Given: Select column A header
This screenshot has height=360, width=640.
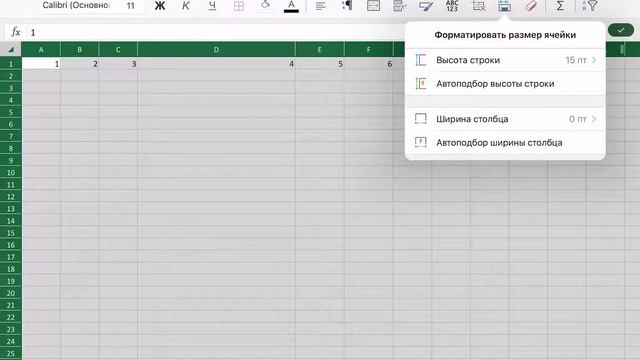Looking at the screenshot, I should pos(41,49).
